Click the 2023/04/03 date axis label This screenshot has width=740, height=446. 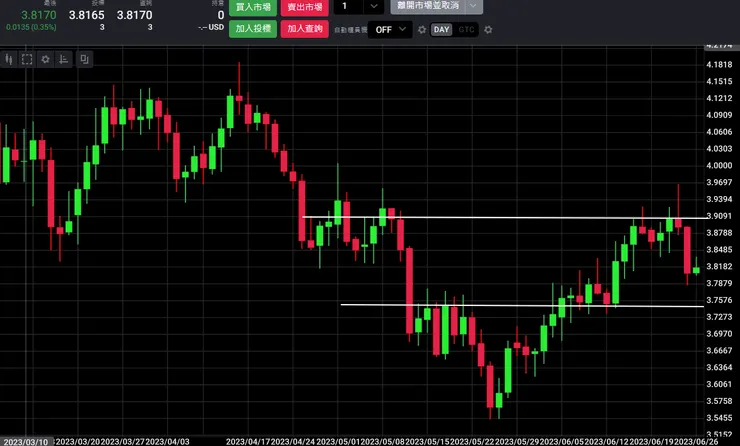168,442
